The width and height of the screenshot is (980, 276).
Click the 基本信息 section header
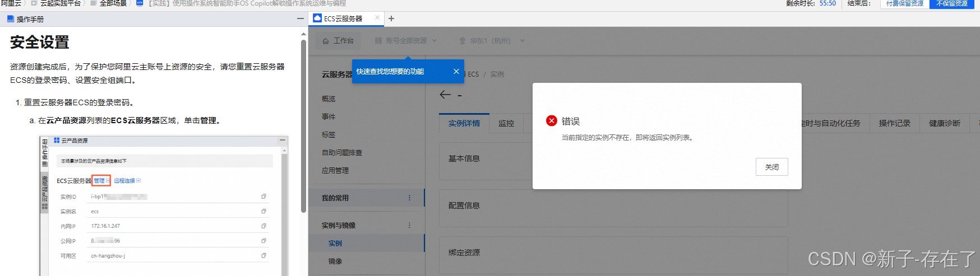[x=464, y=159]
